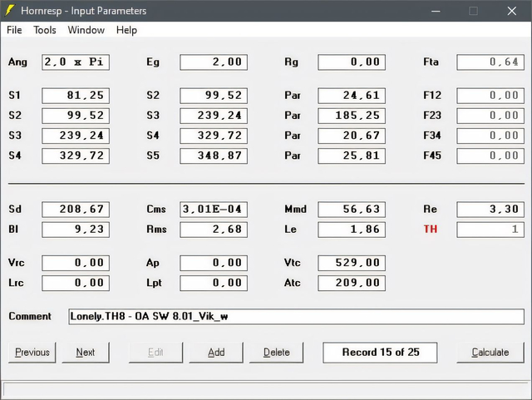Screen dimensions: 532x400
Task: Select the Rg input field
Action: pyautogui.click(x=352, y=62)
